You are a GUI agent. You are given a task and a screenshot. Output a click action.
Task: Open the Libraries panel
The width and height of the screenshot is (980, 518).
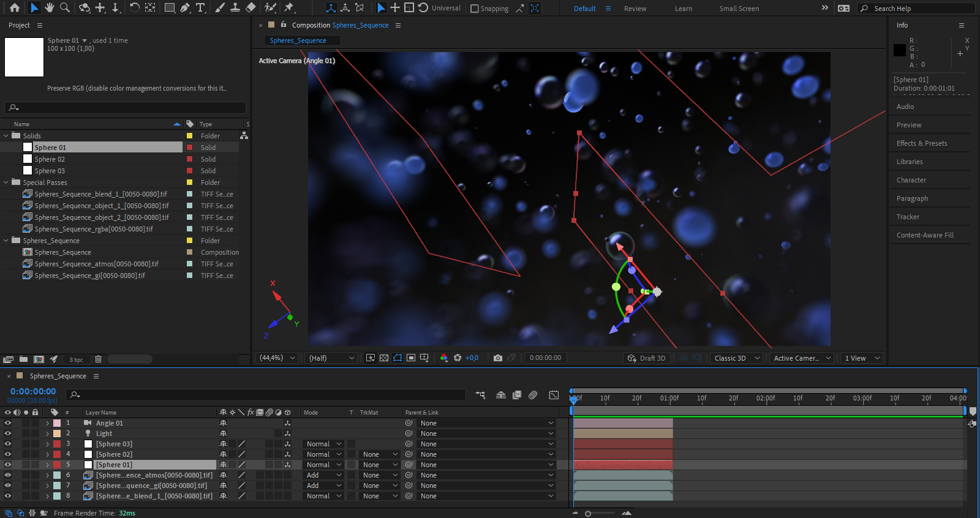coord(910,162)
